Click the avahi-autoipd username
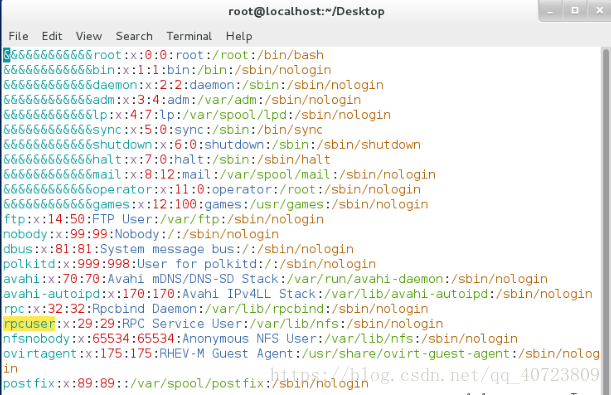The image size is (611, 395). pyautogui.click(x=51, y=294)
